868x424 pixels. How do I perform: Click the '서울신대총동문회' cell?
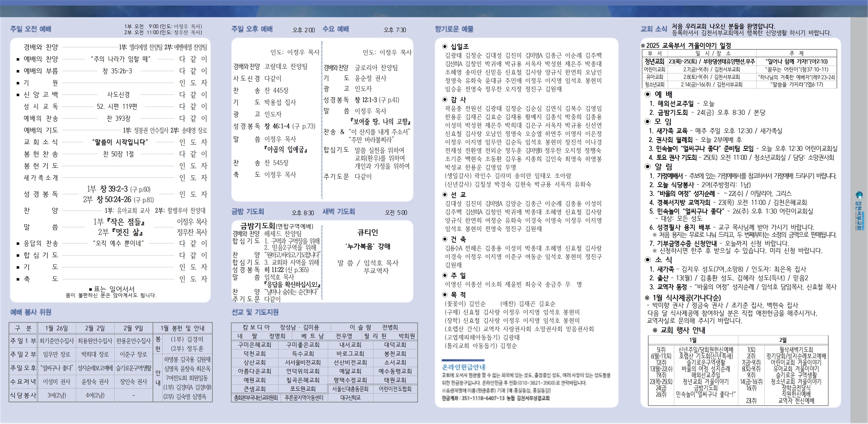pos(350,389)
